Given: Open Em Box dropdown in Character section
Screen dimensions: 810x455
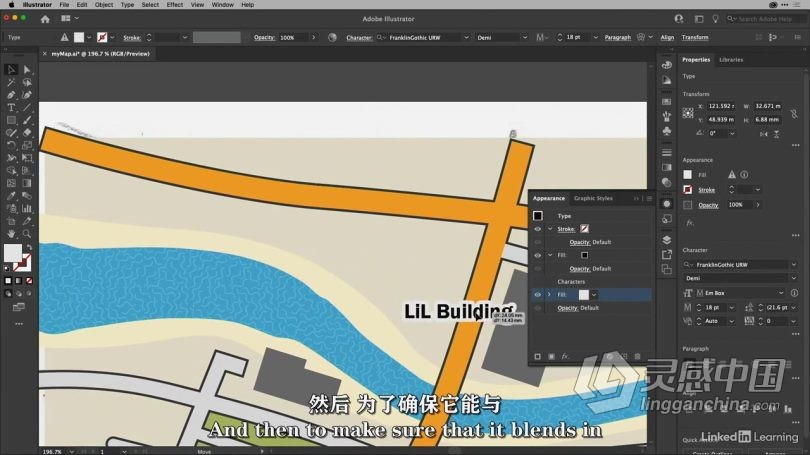Looking at the screenshot, I should point(781,293).
